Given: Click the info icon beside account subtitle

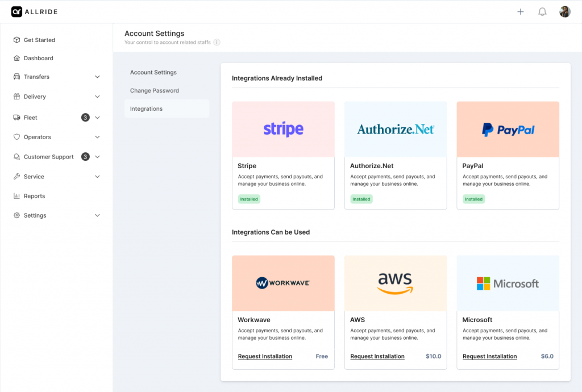Looking at the screenshot, I should (217, 42).
